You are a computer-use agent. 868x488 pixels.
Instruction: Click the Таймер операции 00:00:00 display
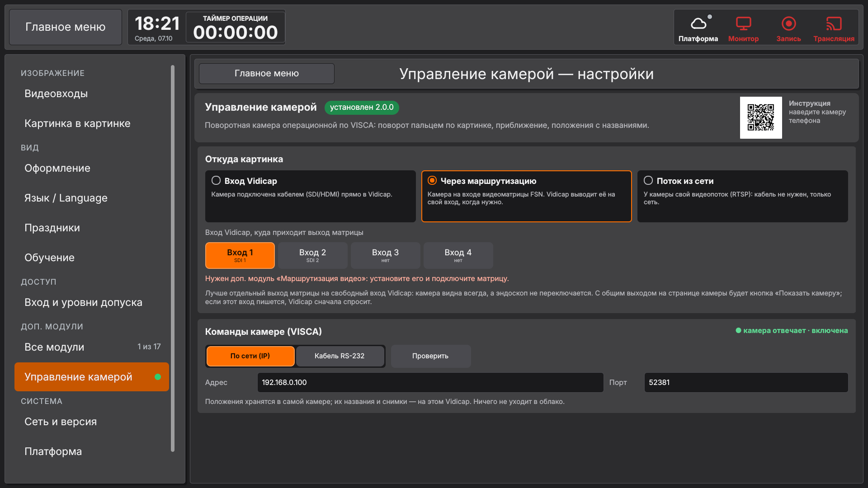pyautogui.click(x=236, y=28)
